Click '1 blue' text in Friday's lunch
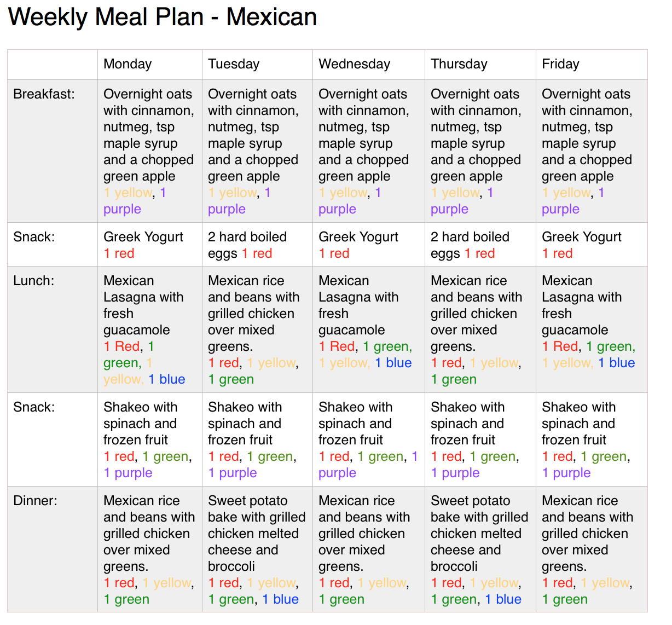This screenshot has width=672, height=625. pos(617,363)
